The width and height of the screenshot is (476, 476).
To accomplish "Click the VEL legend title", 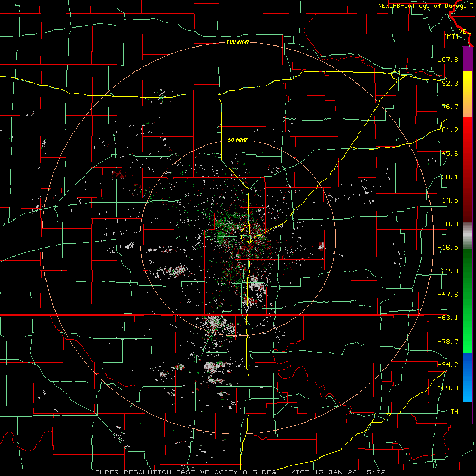I will (464, 32).
